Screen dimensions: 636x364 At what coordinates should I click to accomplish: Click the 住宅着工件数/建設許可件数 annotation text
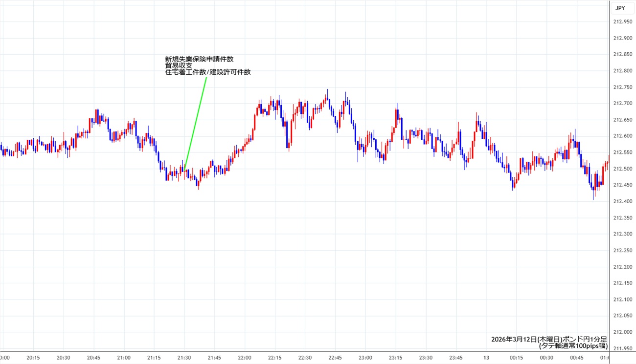208,72
